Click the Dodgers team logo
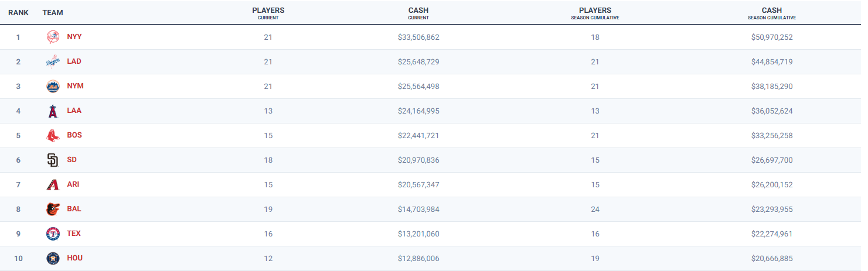The image size is (868, 271). pos(53,61)
